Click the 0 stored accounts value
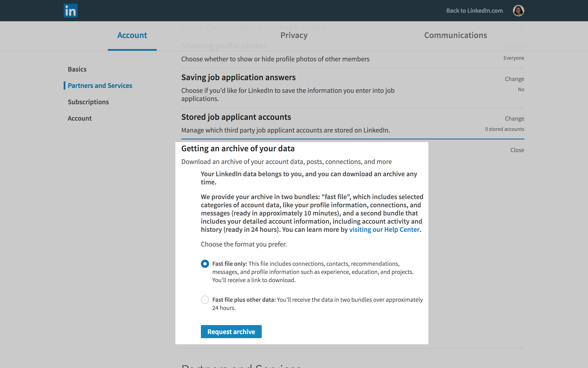588x368 pixels. [505, 129]
